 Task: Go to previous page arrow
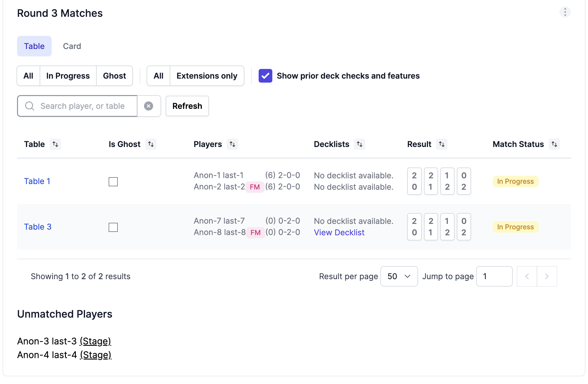tap(527, 276)
